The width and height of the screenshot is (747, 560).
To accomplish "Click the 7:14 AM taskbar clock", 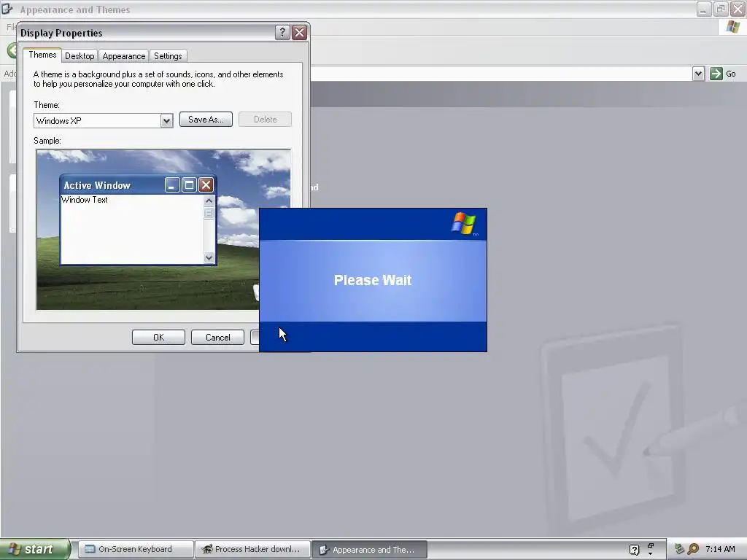I will point(720,549).
